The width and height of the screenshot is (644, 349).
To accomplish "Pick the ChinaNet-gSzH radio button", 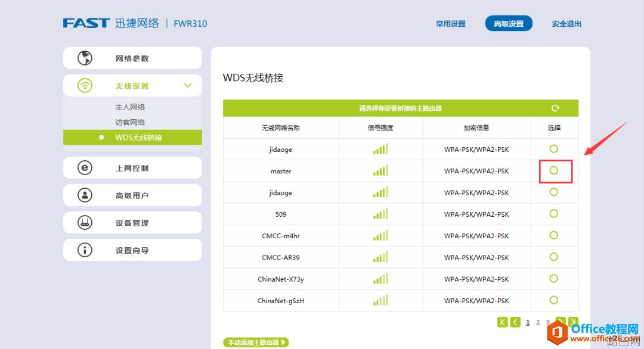I will click(553, 300).
